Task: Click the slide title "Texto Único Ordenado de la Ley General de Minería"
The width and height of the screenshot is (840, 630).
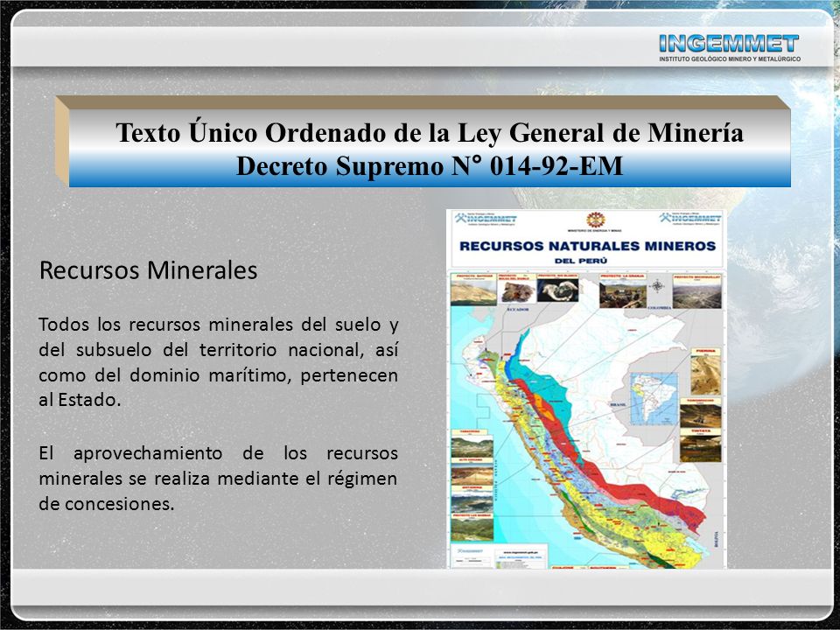Action: pyautogui.click(x=430, y=132)
